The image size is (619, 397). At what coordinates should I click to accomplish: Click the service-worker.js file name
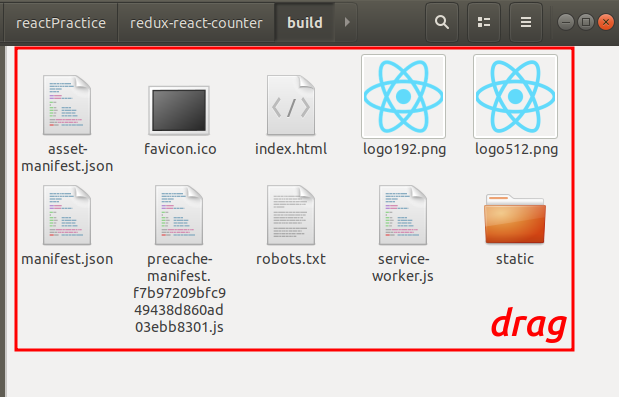point(403,268)
